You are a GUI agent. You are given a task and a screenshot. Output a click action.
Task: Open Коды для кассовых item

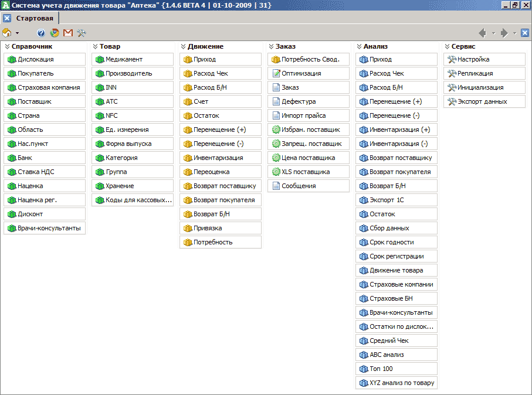[x=133, y=200]
